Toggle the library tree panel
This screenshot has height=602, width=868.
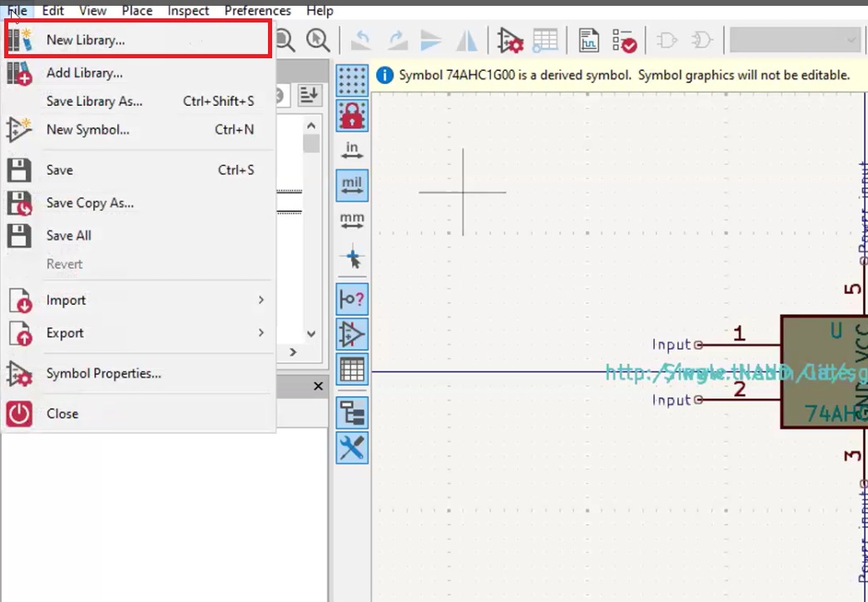click(352, 411)
